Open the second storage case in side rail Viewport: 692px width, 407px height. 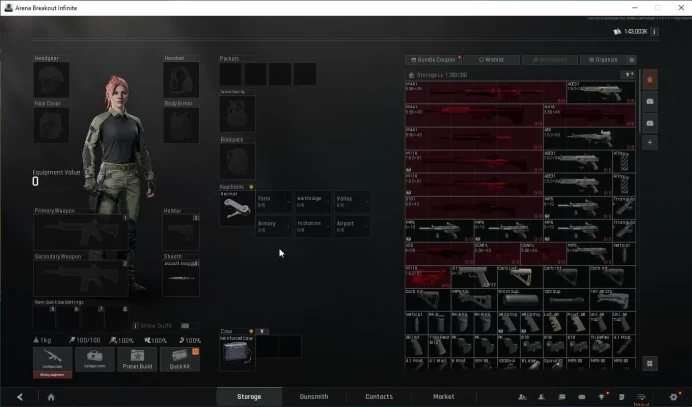coord(650,123)
